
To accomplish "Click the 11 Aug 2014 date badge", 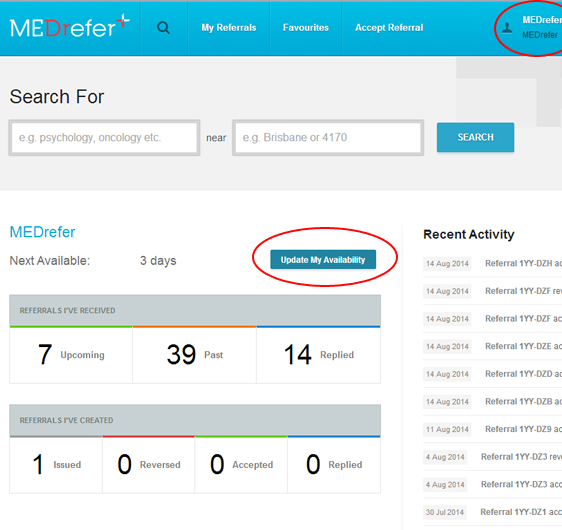I will tap(447, 429).
